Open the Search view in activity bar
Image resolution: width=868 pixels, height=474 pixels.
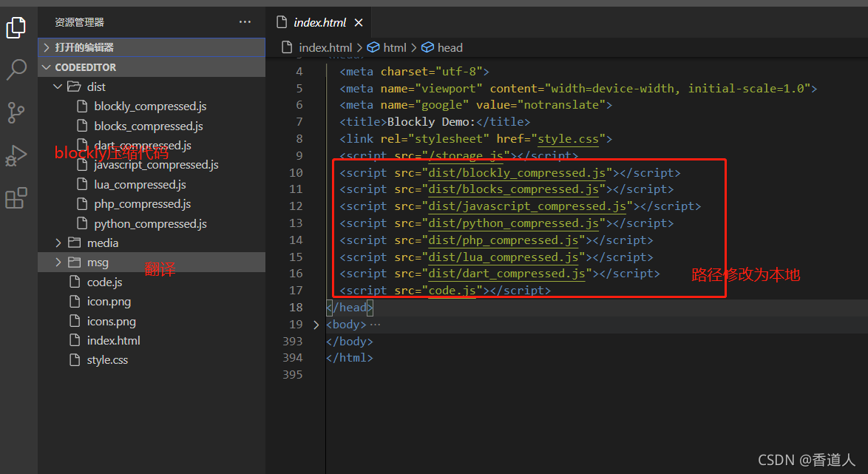16,70
